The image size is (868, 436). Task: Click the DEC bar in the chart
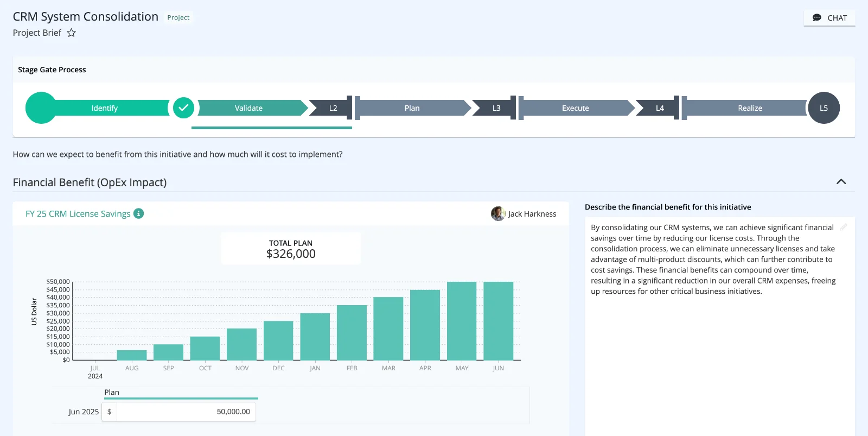pyautogui.click(x=278, y=340)
